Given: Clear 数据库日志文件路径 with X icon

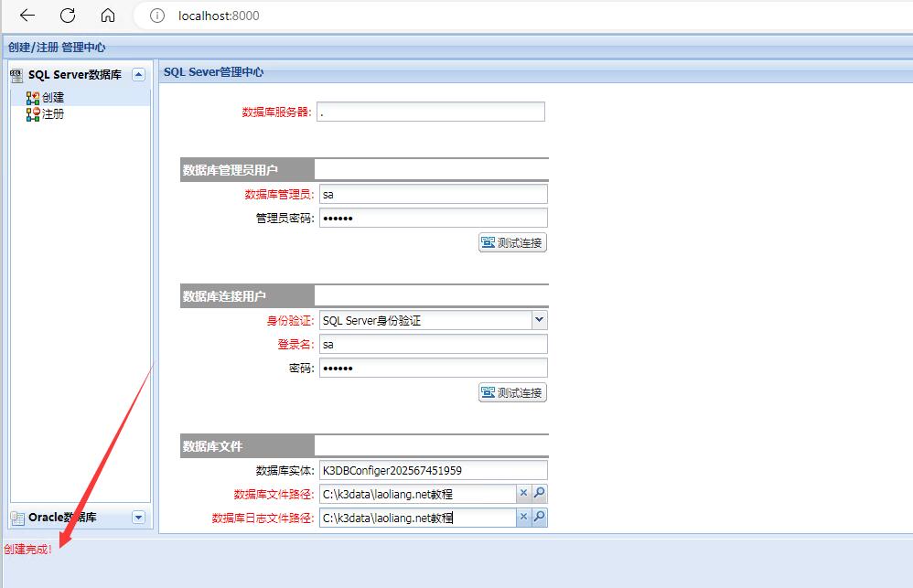Looking at the screenshot, I should tap(523, 517).
